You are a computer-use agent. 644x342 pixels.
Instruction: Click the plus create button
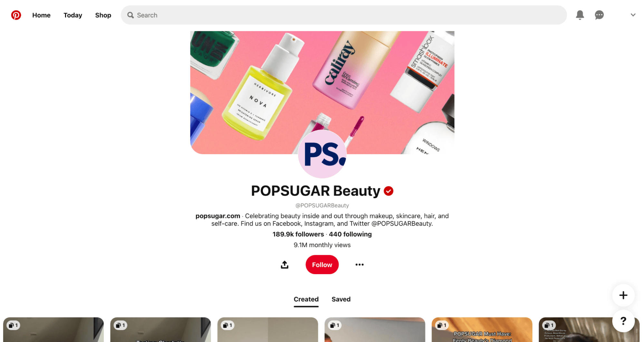coord(623,295)
